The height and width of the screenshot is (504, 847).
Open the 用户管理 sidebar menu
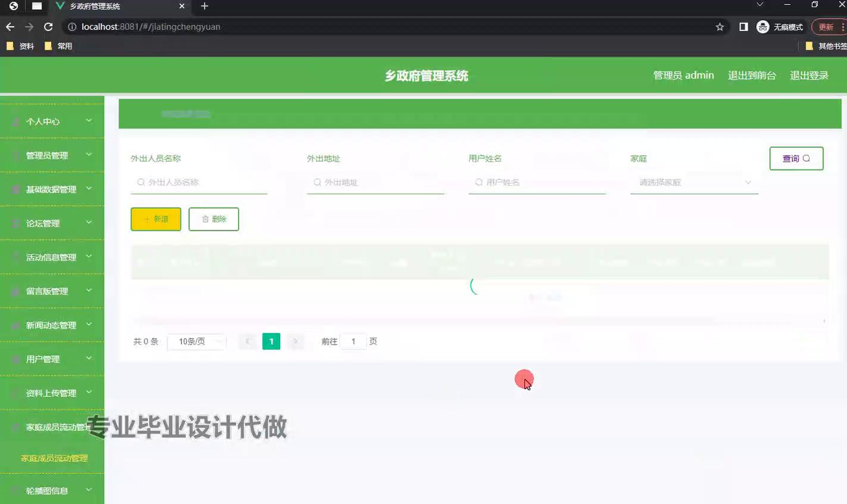coord(52,359)
